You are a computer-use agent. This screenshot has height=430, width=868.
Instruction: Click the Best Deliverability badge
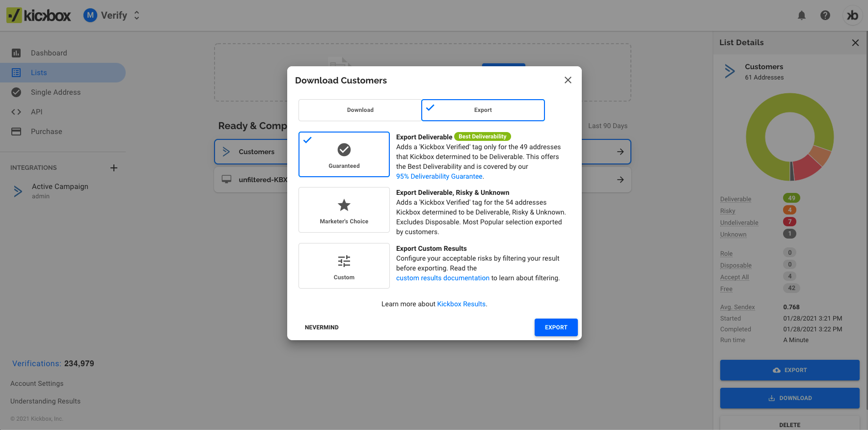click(483, 136)
